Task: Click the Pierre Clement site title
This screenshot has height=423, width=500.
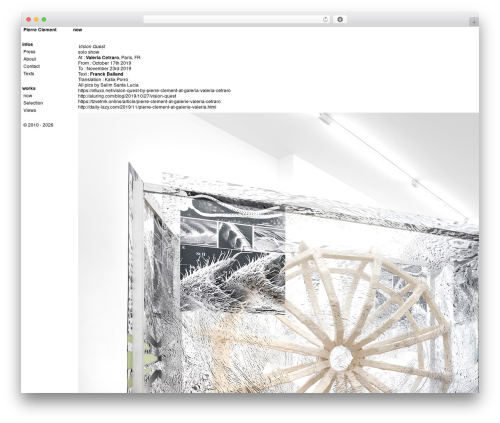Action: [x=40, y=30]
